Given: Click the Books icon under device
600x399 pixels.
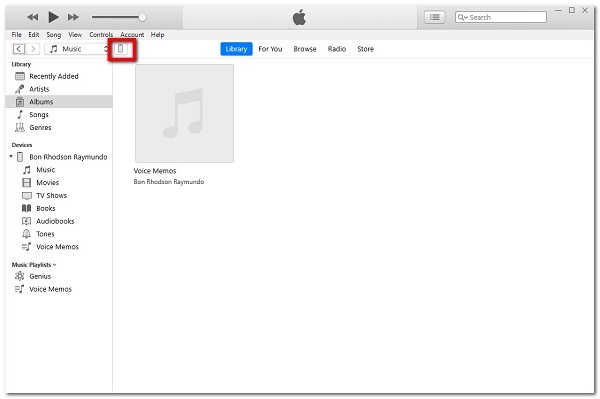Looking at the screenshot, I should pyautogui.click(x=26, y=208).
